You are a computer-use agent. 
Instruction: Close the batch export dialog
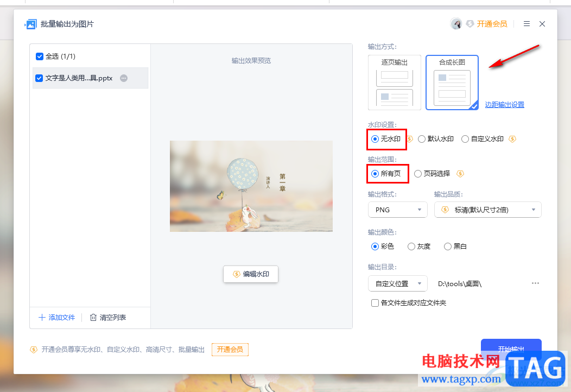click(542, 24)
